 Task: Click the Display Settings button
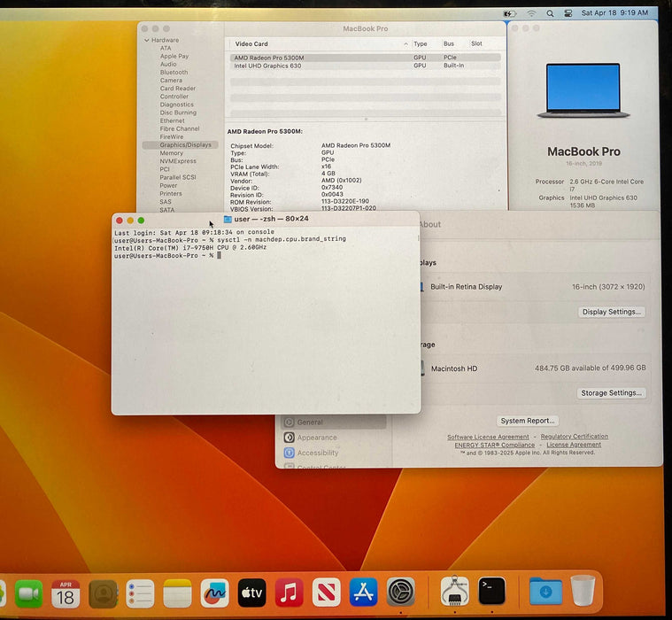[612, 312]
